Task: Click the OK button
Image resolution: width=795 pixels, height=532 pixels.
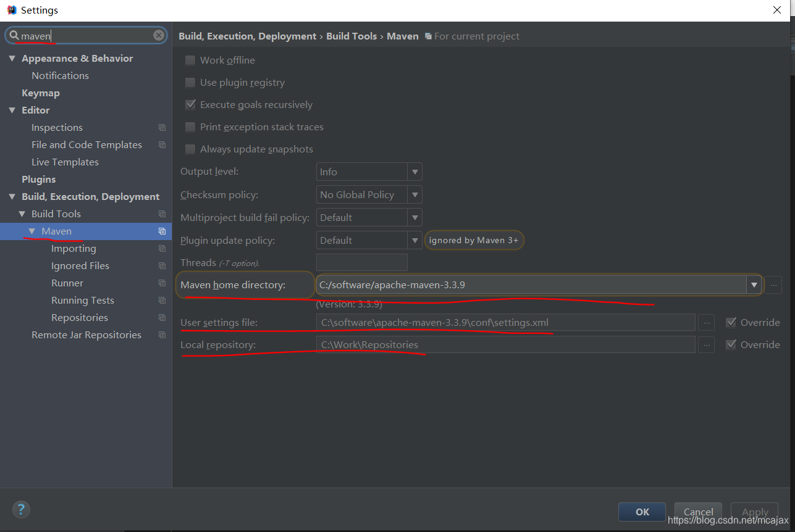Action: pyautogui.click(x=642, y=512)
